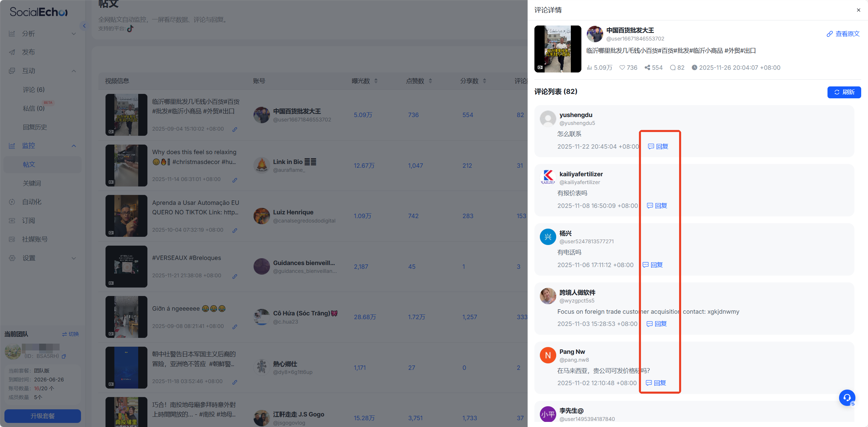Click the 社媒账号 sidebar icon
This screenshot has width=868, height=427.
(12, 239)
